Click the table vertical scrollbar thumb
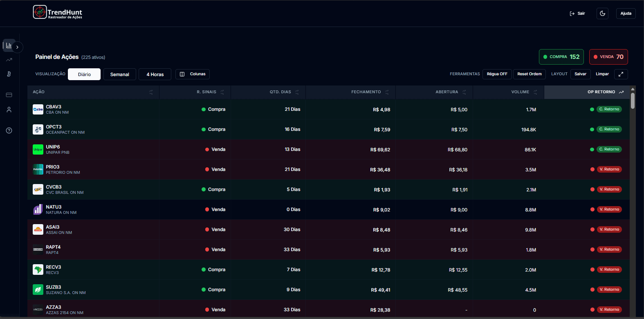This screenshot has width=644, height=319. pos(633,101)
